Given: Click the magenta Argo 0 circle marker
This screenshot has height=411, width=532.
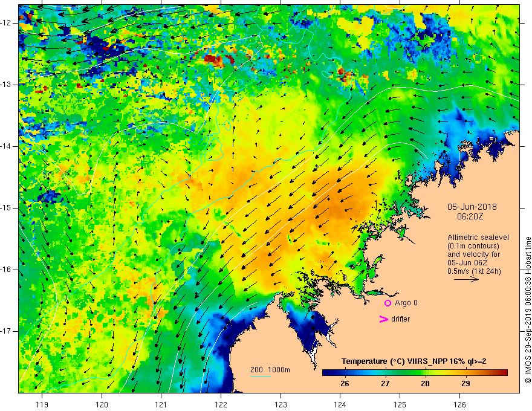Looking at the screenshot, I should [388, 303].
